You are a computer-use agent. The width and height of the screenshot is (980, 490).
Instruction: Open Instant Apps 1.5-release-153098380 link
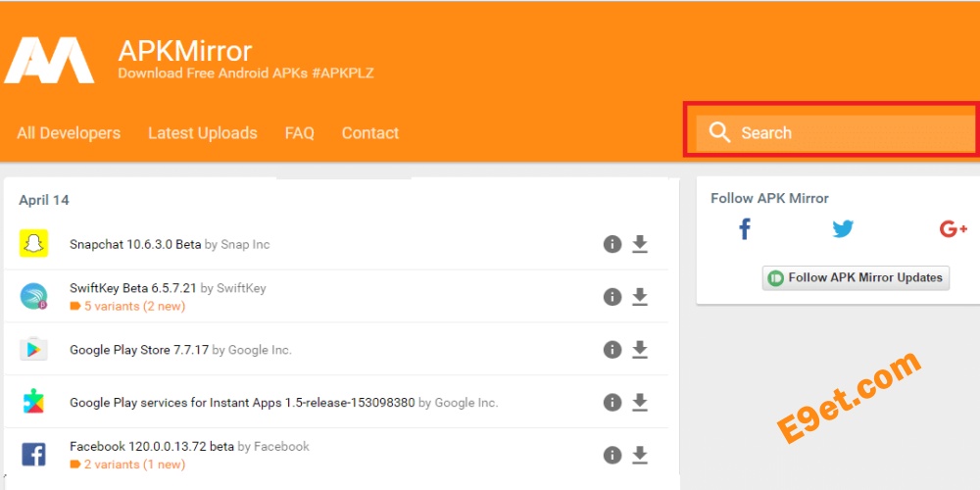pyautogui.click(x=242, y=403)
